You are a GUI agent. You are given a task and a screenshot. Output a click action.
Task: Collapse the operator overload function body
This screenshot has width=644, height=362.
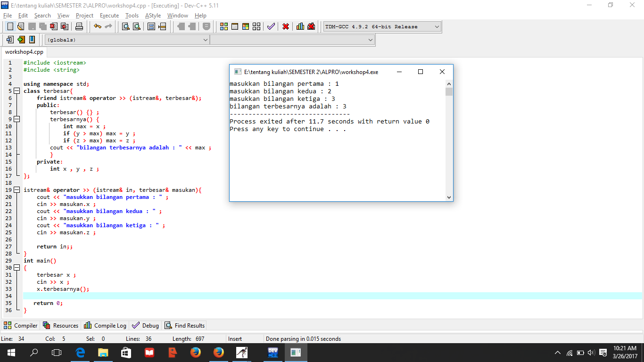(17, 190)
